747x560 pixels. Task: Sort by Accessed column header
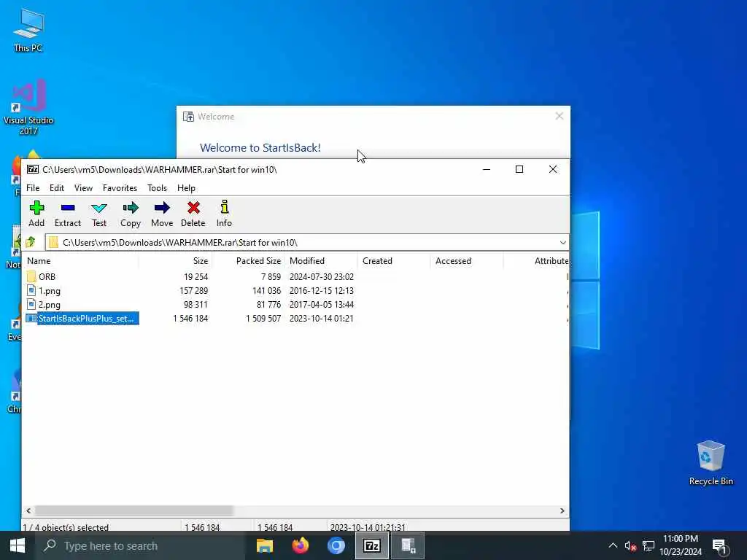pos(468,261)
